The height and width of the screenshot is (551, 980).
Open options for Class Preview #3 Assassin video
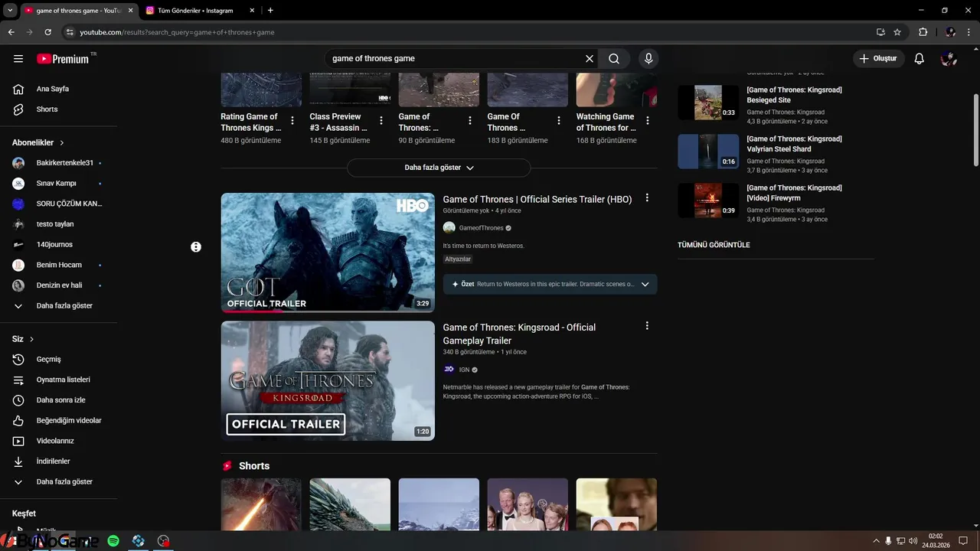381,121
